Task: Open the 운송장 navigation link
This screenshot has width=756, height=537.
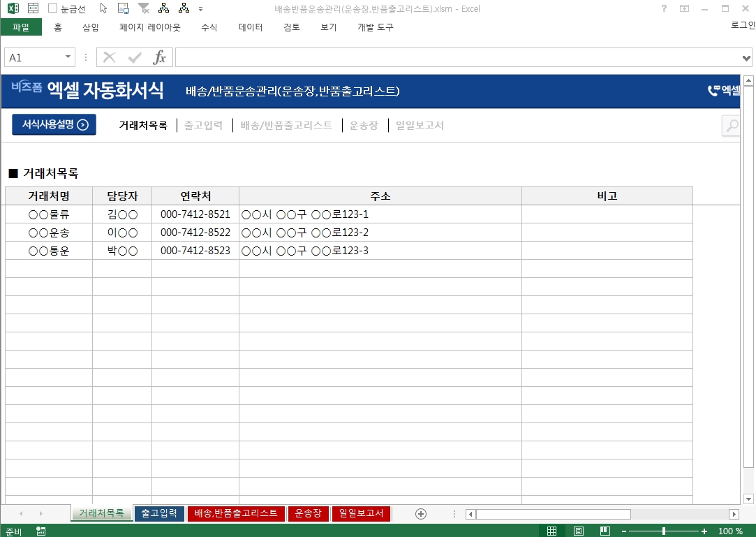Action: [364, 126]
